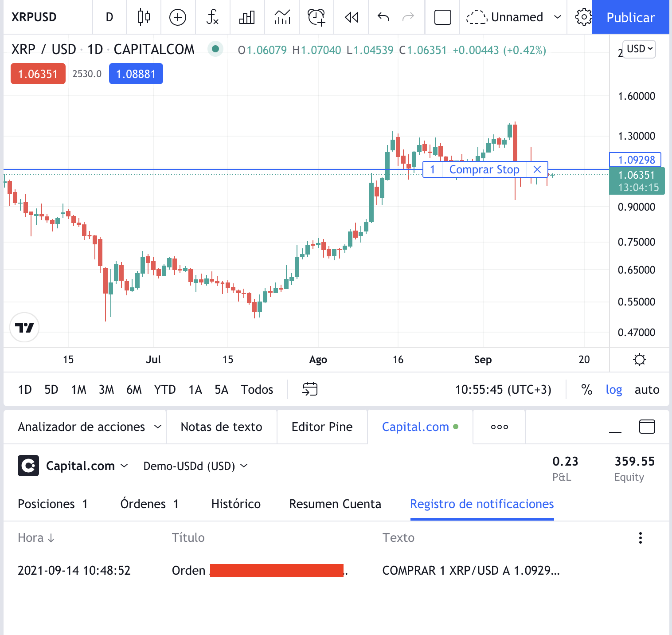Viewport: 672px width, 635px height.
Task: Toggle the auto scale option
Action: 647,389
